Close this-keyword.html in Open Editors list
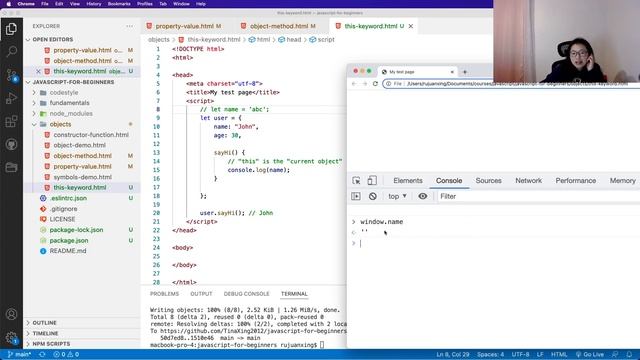640x360 pixels. 38,71
